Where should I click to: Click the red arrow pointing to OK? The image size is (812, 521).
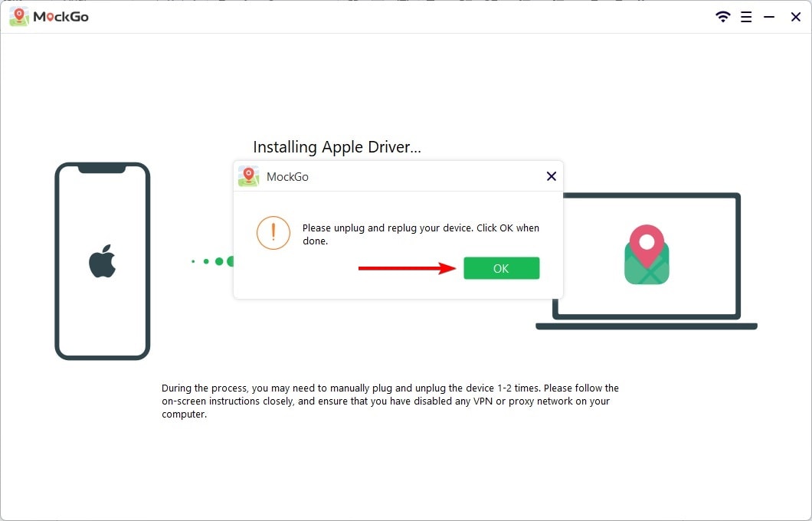[x=406, y=268]
